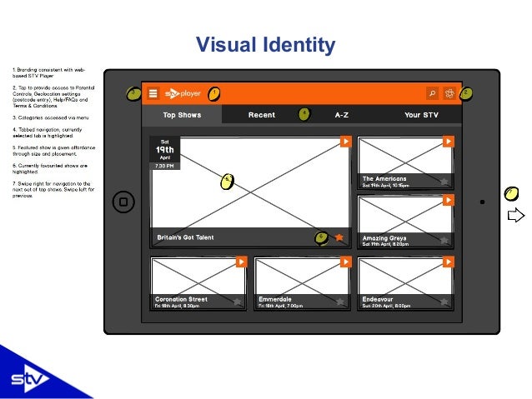
Task: Favourite Emmerdale with star
Action: tap(340, 302)
